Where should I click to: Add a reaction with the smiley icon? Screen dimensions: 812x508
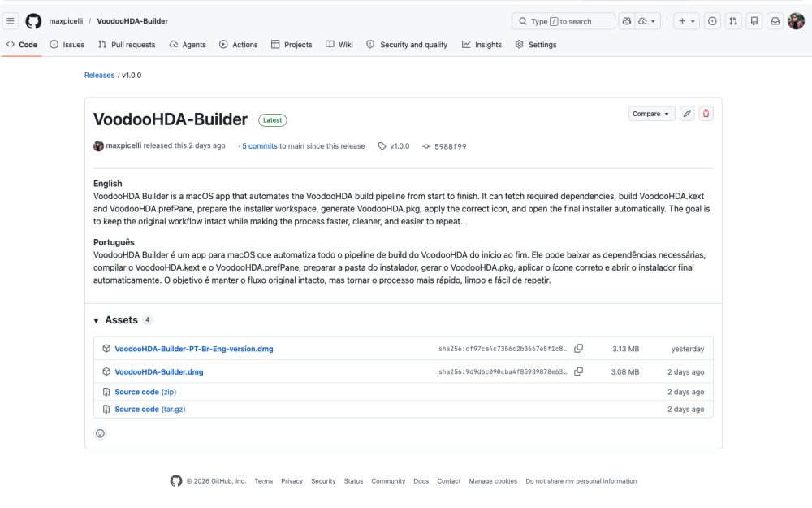(100, 433)
